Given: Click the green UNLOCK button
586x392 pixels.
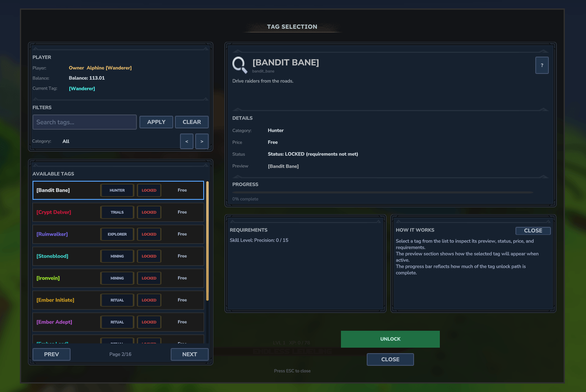Looking at the screenshot, I should coord(390,339).
